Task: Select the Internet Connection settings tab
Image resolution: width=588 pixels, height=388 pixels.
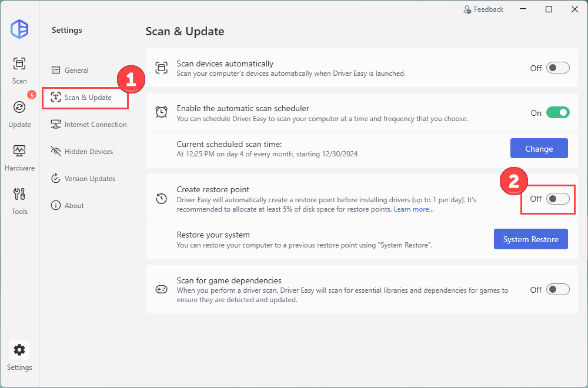Action: (x=95, y=125)
